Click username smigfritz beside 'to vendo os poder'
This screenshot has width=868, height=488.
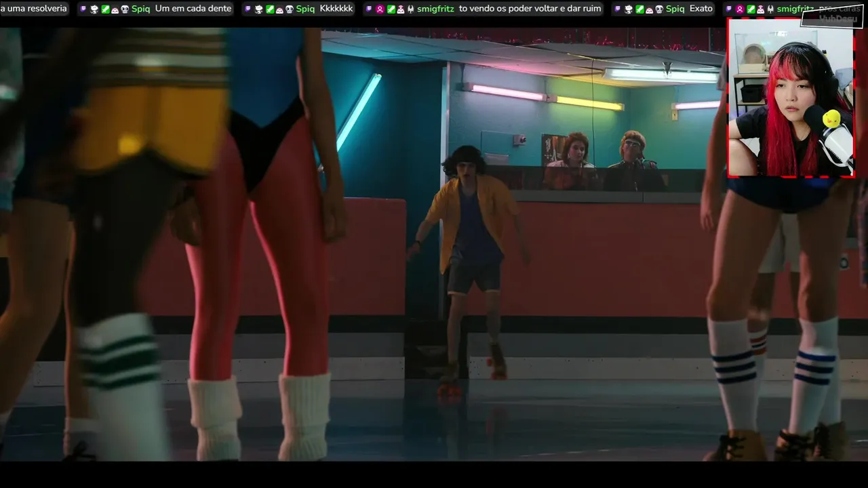click(436, 9)
